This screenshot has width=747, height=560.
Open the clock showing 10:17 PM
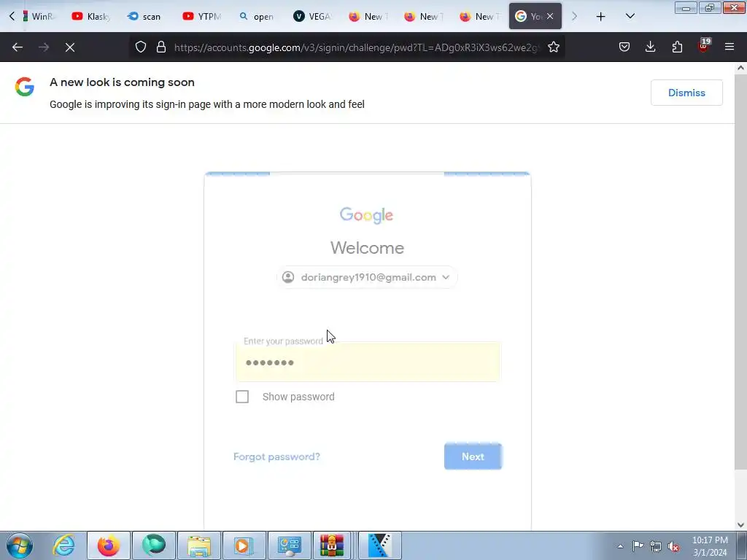[710, 546]
